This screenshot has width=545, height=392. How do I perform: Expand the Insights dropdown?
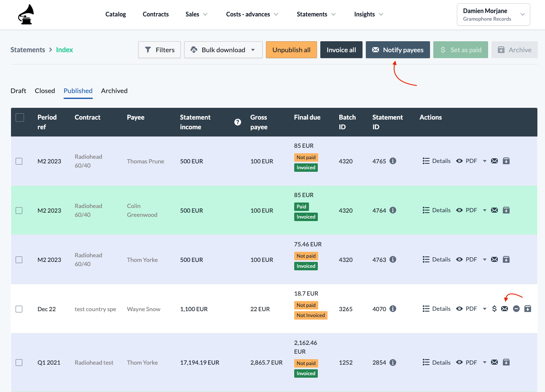pos(369,14)
